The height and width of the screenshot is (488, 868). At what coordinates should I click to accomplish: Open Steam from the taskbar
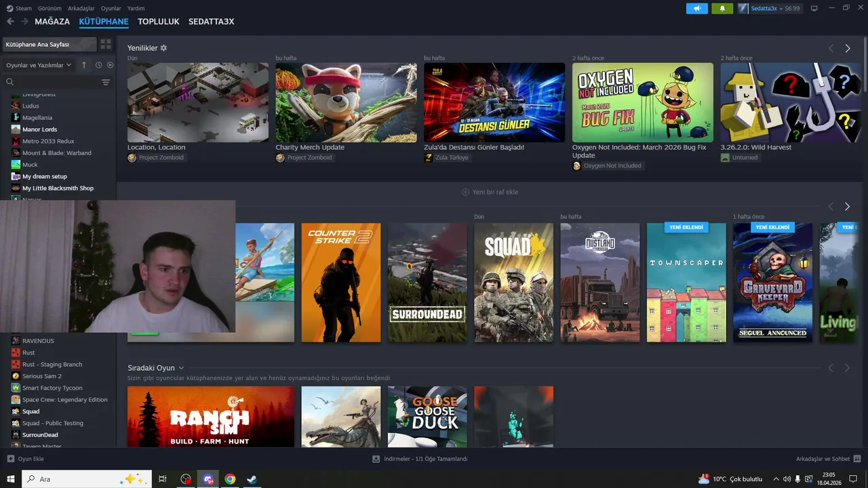click(x=252, y=479)
